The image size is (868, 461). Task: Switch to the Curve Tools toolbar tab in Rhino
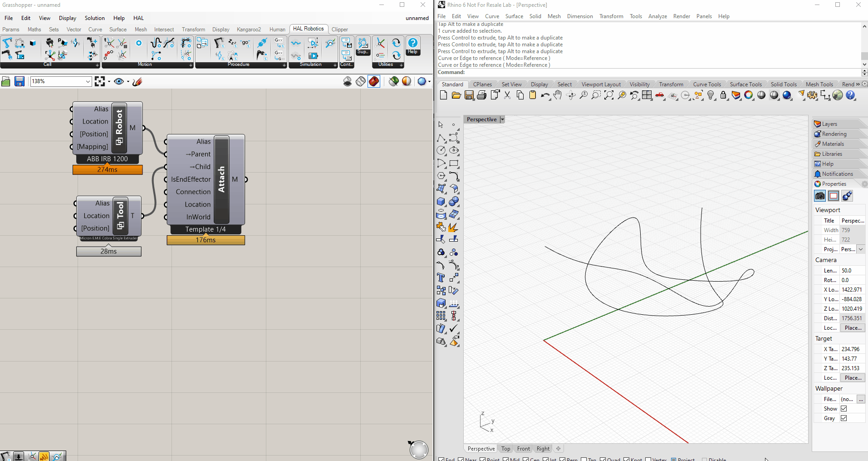coord(707,84)
